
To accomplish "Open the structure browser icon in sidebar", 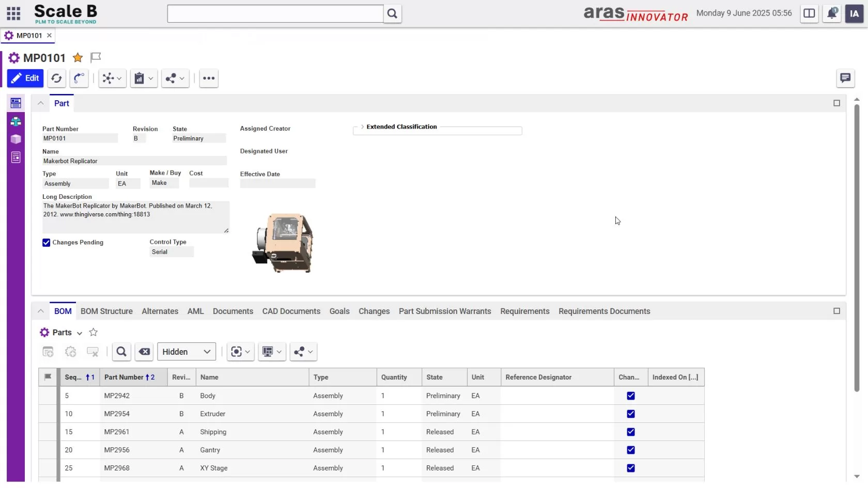I will (16, 122).
